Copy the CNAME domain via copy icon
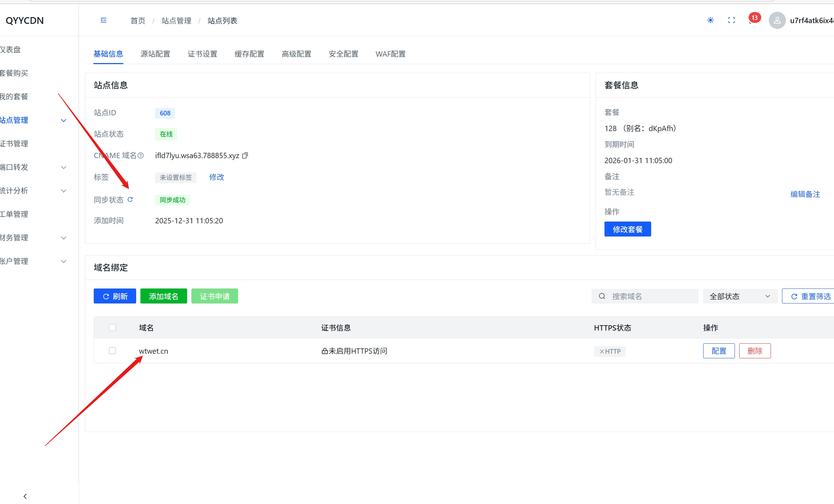This screenshot has height=504, width=834. pos(245,156)
